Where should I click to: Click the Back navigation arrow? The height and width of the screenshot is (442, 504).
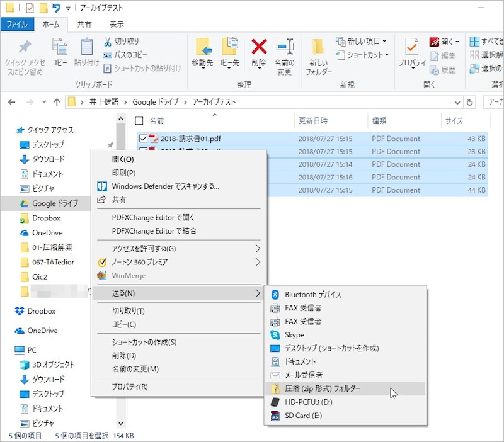pyautogui.click(x=12, y=102)
